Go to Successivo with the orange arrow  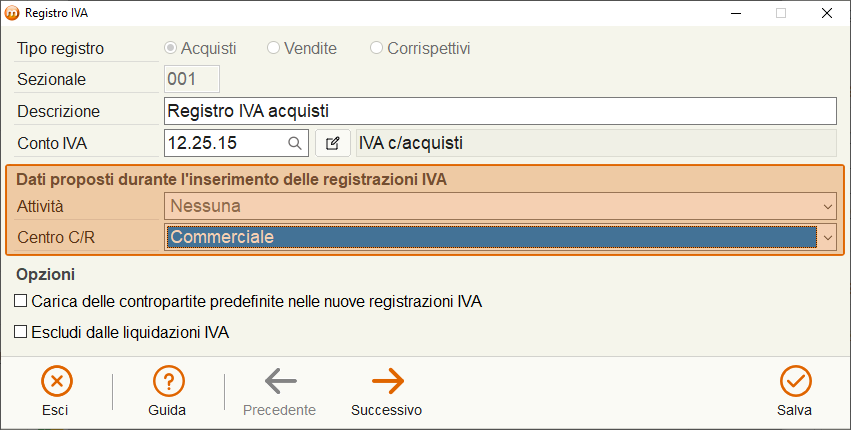pyautogui.click(x=388, y=381)
